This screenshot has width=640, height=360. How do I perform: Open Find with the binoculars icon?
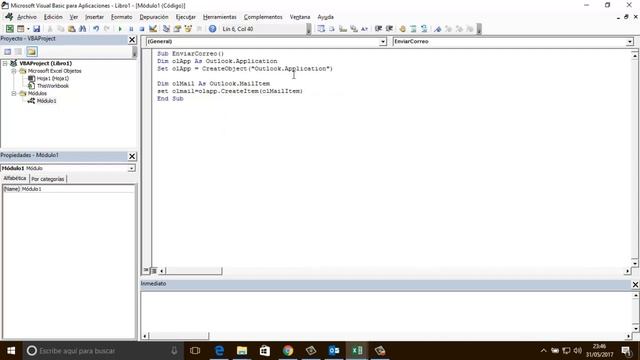pyautogui.click(x=82, y=29)
